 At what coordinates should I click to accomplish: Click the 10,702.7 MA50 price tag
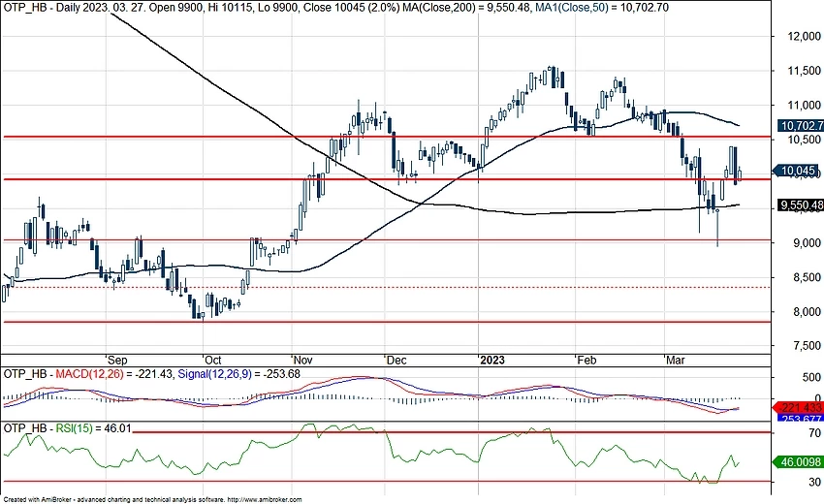click(801, 125)
